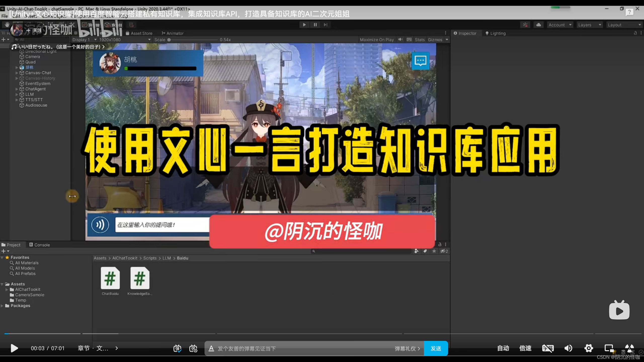Open the Layout dropdown

point(624,25)
